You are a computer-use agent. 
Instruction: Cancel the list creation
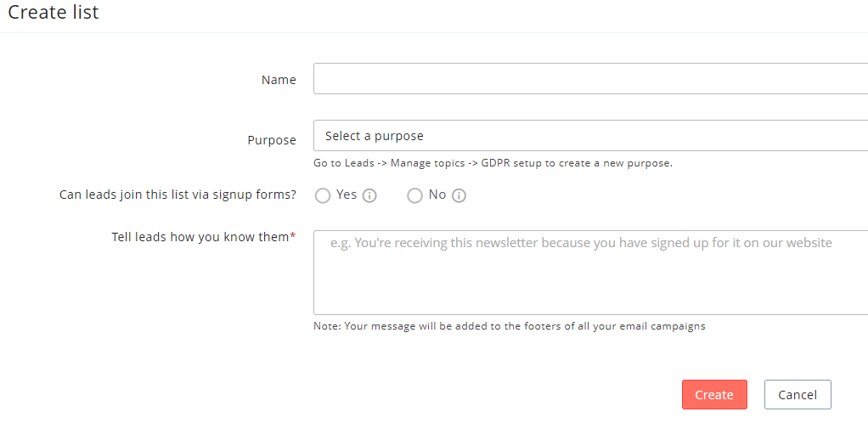pyautogui.click(x=797, y=394)
